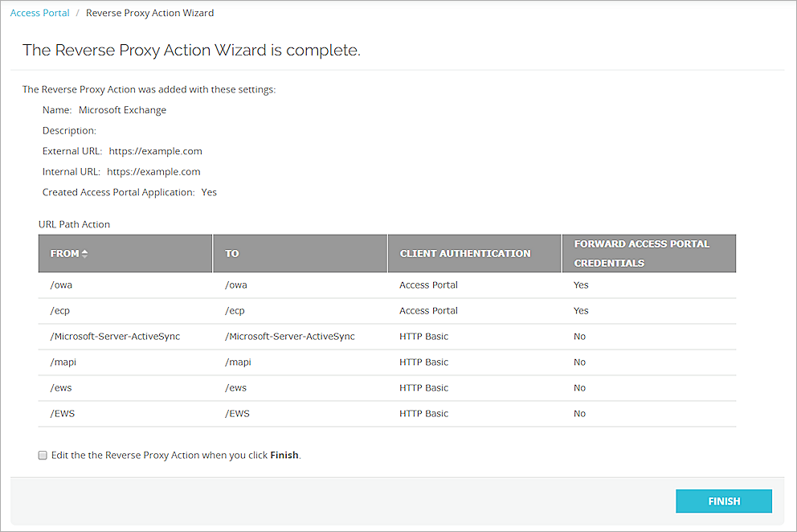Screen dimensions: 797x532
Task: Click Access Portal authentication in /owa row
Action: [x=428, y=285]
